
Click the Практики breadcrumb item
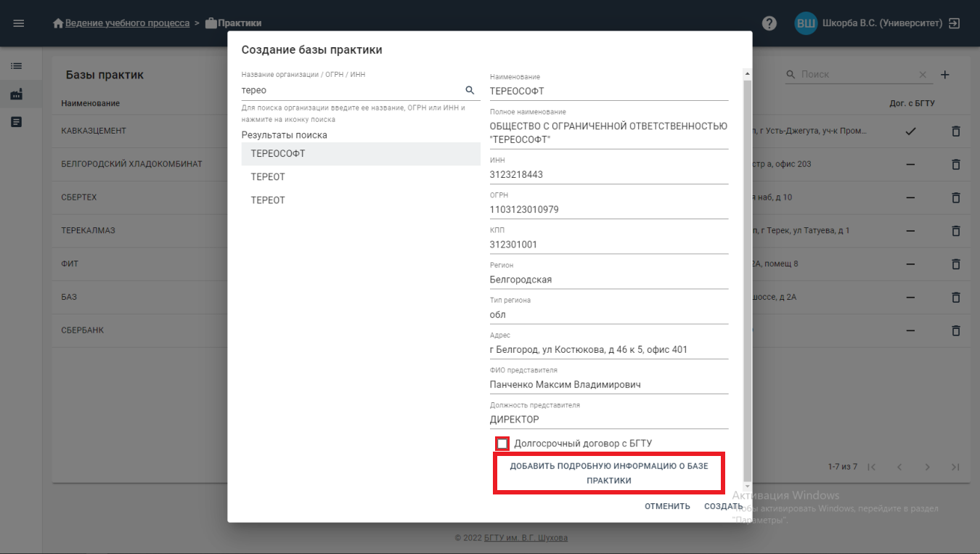[x=233, y=23]
